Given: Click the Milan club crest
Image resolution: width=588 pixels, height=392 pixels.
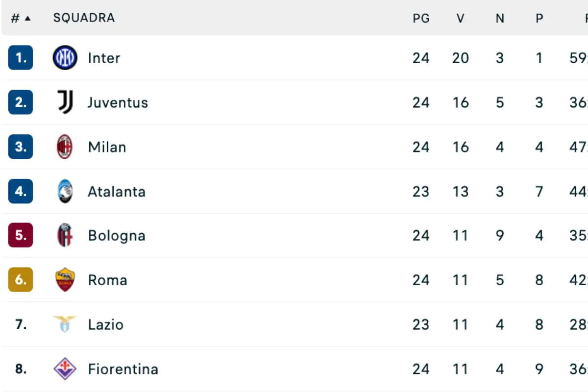Looking at the screenshot, I should (65, 147).
